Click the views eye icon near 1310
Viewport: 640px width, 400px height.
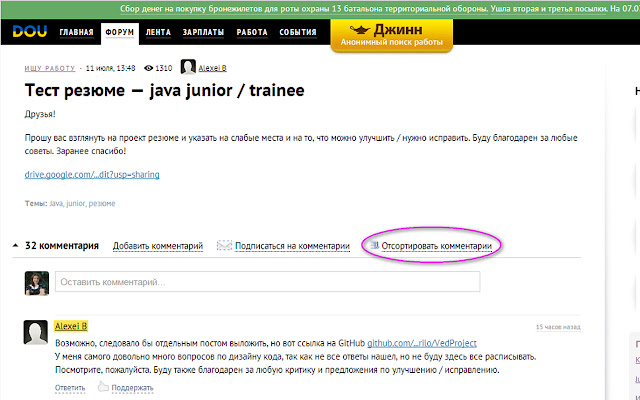pos(149,68)
